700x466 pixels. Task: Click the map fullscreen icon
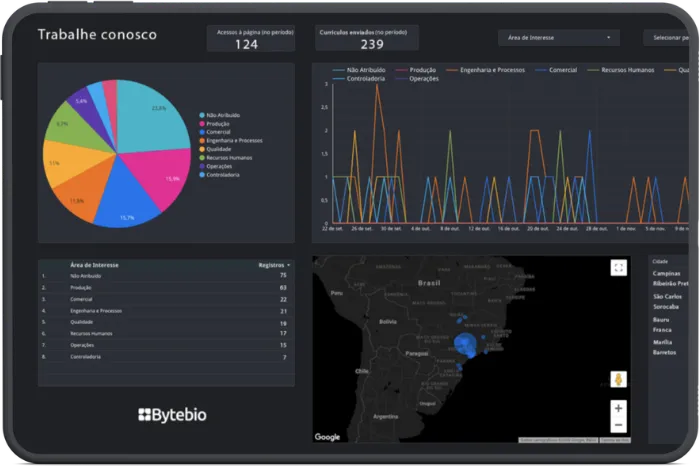618,268
